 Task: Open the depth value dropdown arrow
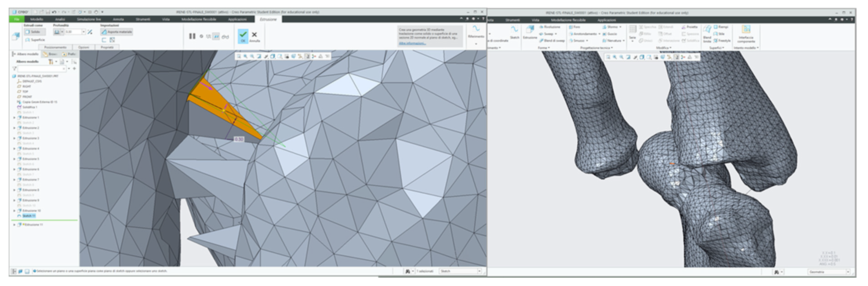coord(84,32)
